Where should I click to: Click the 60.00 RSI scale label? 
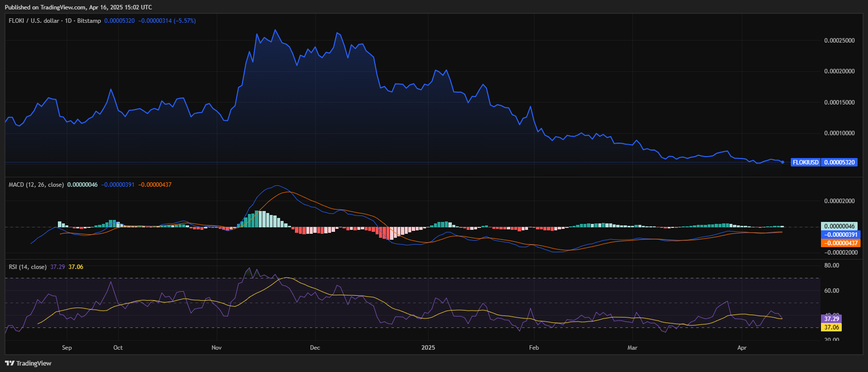832,291
